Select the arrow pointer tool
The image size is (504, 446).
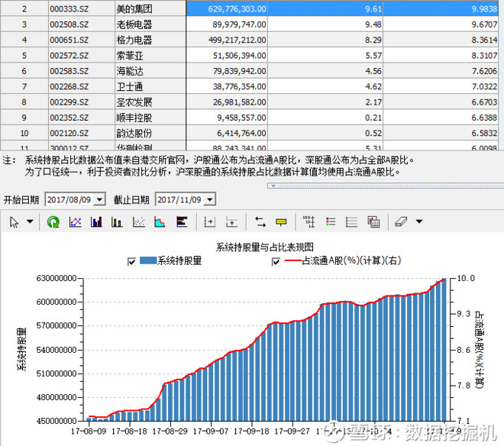15,222
